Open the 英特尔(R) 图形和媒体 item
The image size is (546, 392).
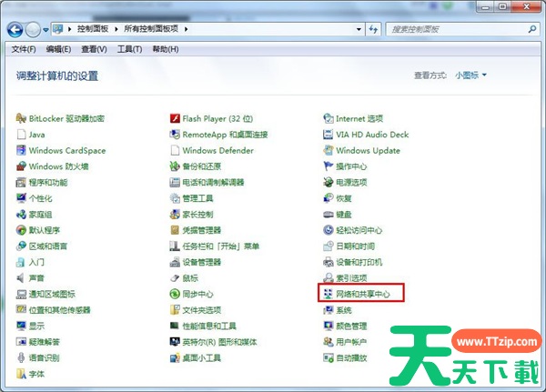219,342
